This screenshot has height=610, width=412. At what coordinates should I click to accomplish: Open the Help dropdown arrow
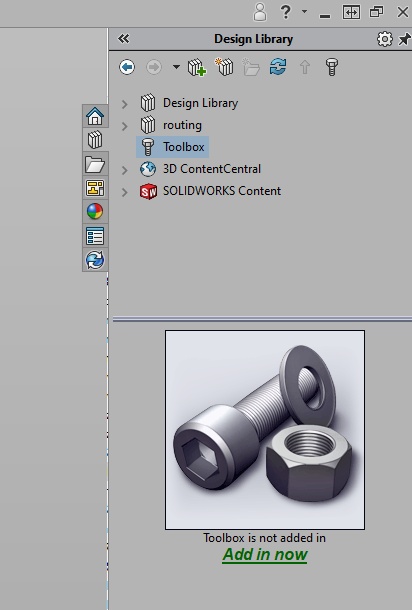pos(304,11)
